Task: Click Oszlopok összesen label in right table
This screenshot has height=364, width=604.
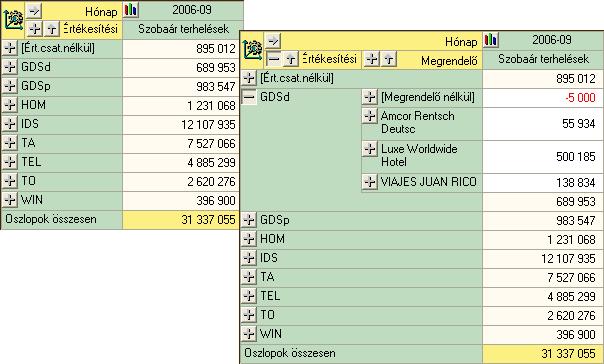Action: 290,353
